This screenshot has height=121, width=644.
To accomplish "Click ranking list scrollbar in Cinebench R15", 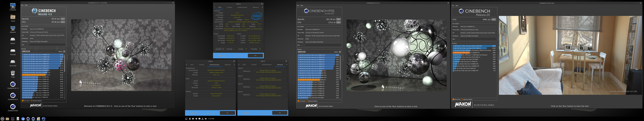I will [340, 76].
